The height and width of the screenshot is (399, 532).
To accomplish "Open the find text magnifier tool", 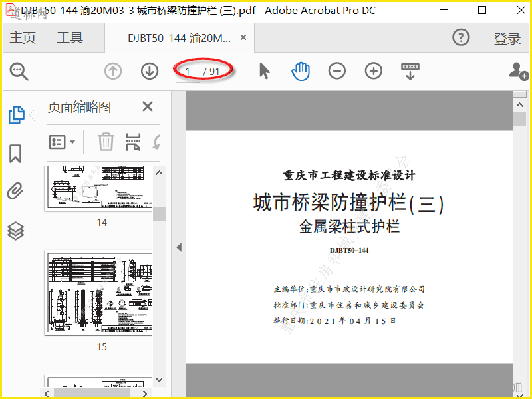I will 19,71.
